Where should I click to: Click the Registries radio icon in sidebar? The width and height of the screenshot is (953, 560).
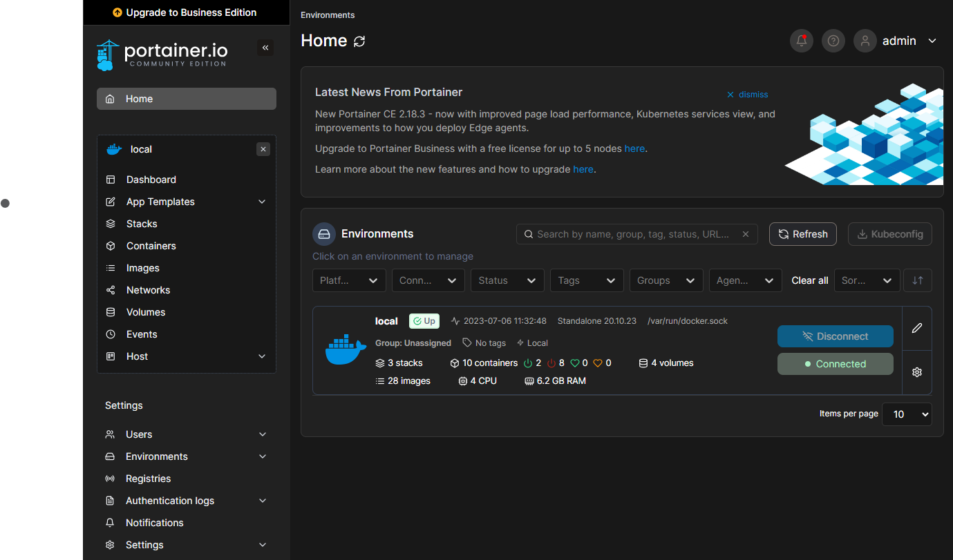(110, 479)
